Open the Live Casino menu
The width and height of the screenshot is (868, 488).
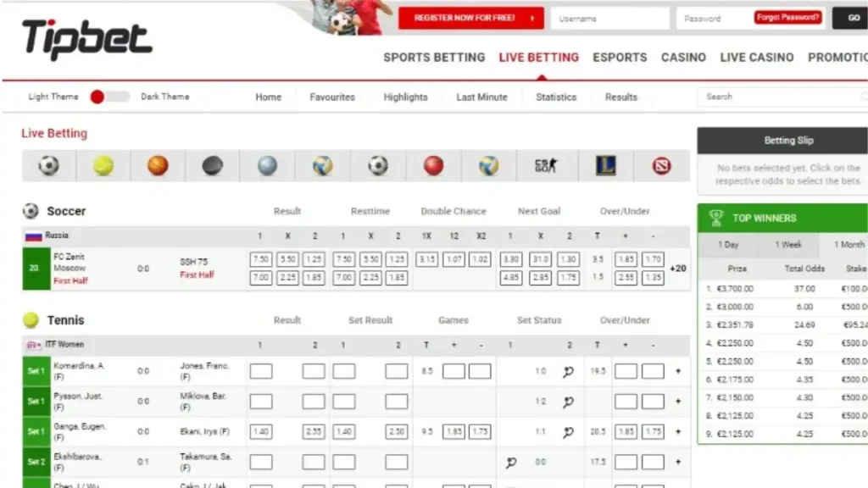point(757,58)
